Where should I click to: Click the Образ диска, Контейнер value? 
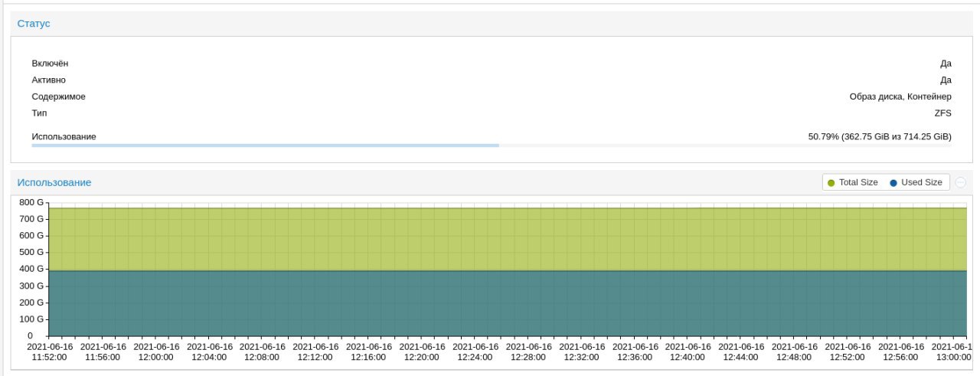coord(900,96)
